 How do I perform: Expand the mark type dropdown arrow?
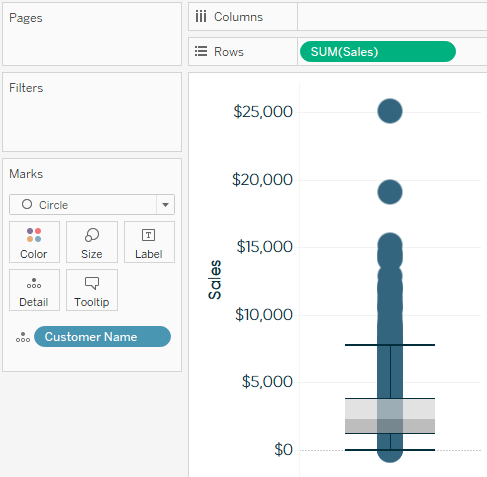(165, 205)
